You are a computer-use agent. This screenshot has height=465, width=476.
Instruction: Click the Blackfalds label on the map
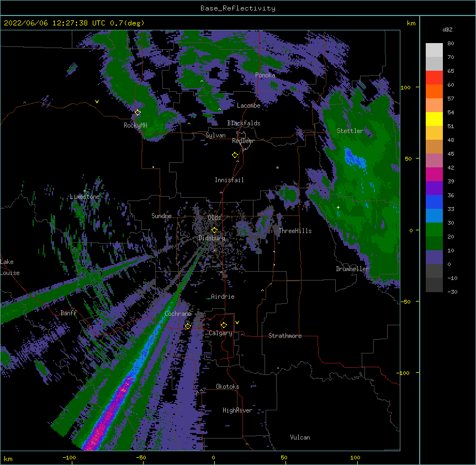pos(244,123)
